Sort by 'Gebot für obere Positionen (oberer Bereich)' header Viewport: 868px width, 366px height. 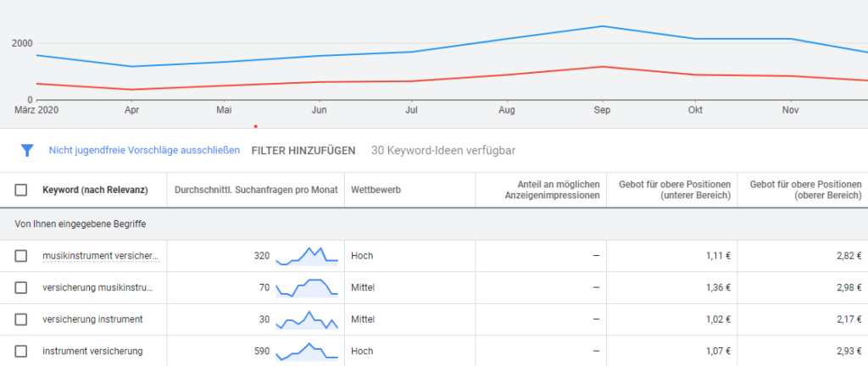(x=806, y=190)
